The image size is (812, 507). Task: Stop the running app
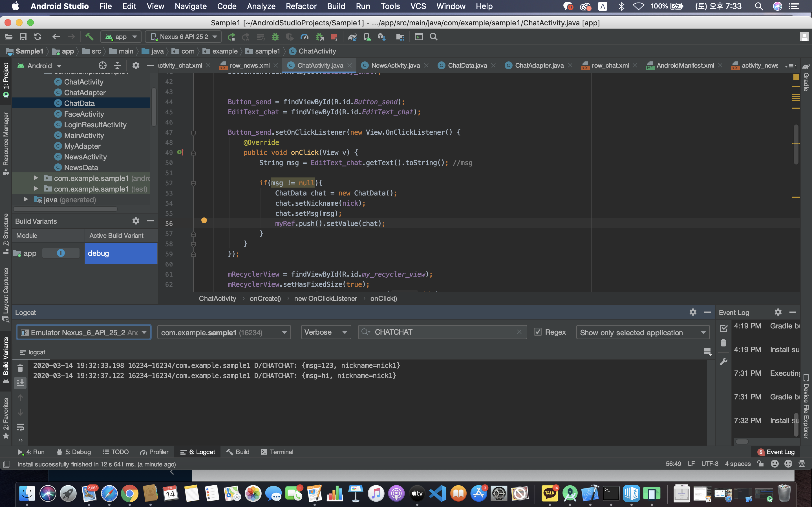click(x=334, y=37)
